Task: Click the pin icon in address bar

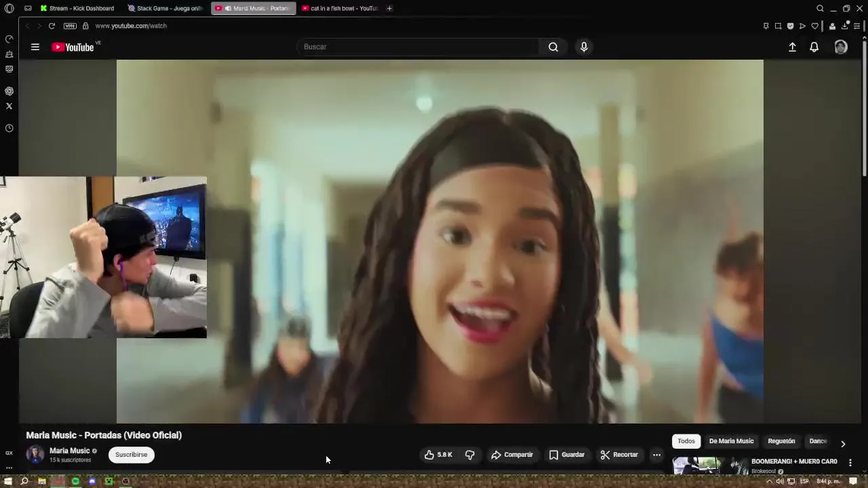Action: tap(766, 26)
